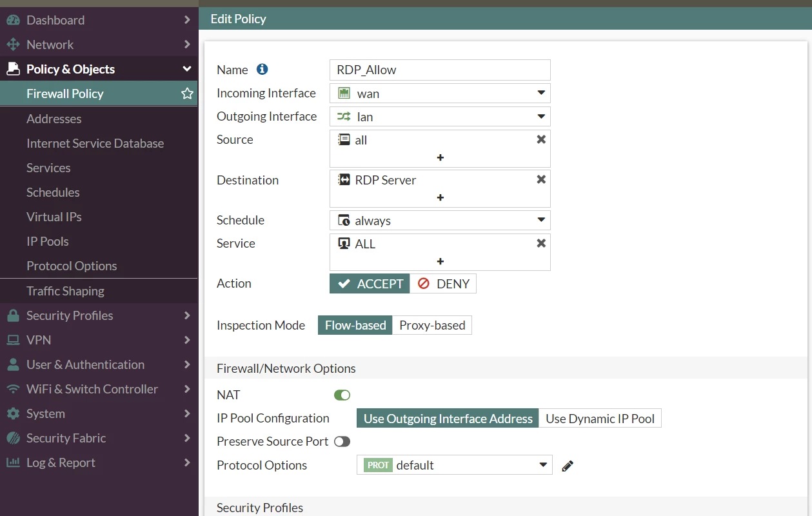Open the Addresses menu item

click(99, 119)
